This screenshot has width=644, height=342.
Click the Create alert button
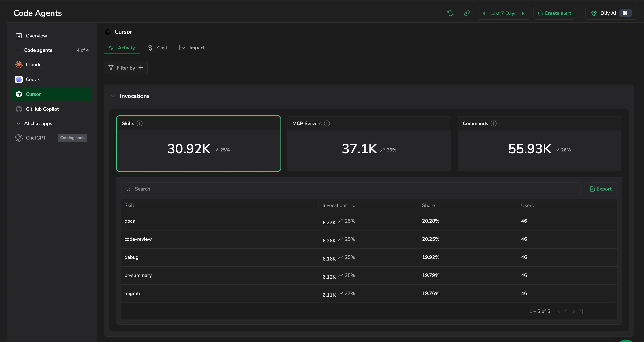(554, 13)
